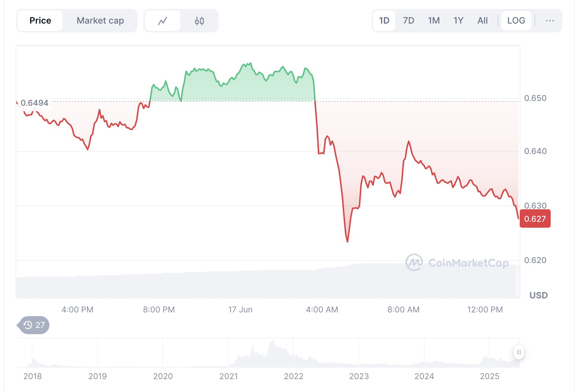
Task: Select the Market cap tab
Action: coord(100,21)
